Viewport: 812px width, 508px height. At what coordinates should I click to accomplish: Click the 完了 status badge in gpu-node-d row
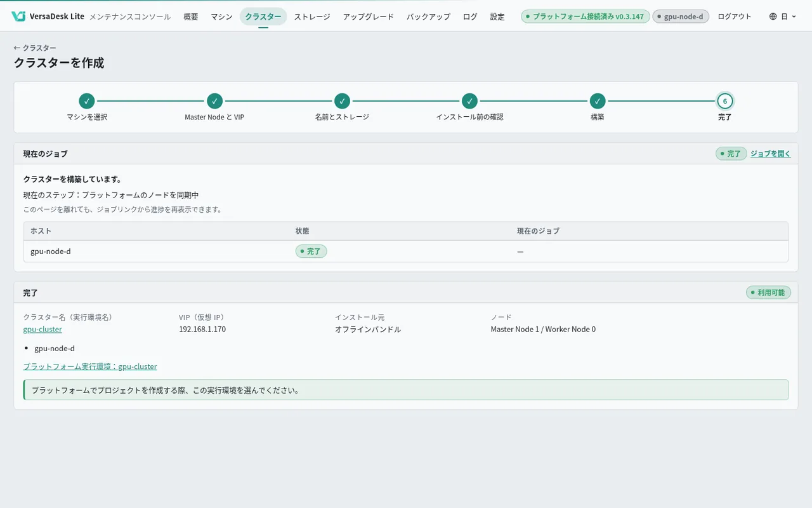[x=311, y=251]
